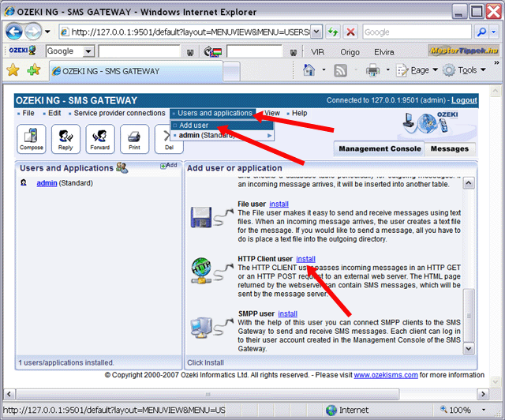Click the inner panel scroll up arrow
505x420 pixels.
(469, 182)
